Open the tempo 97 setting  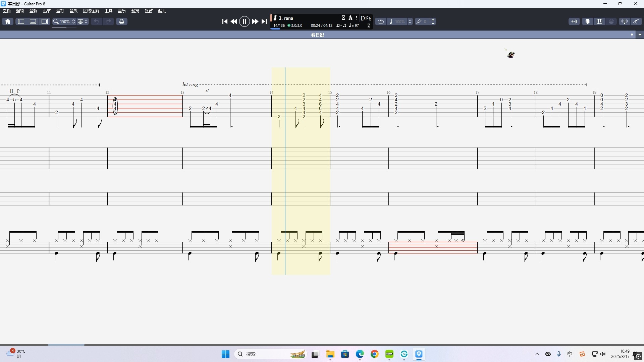[x=354, y=25]
